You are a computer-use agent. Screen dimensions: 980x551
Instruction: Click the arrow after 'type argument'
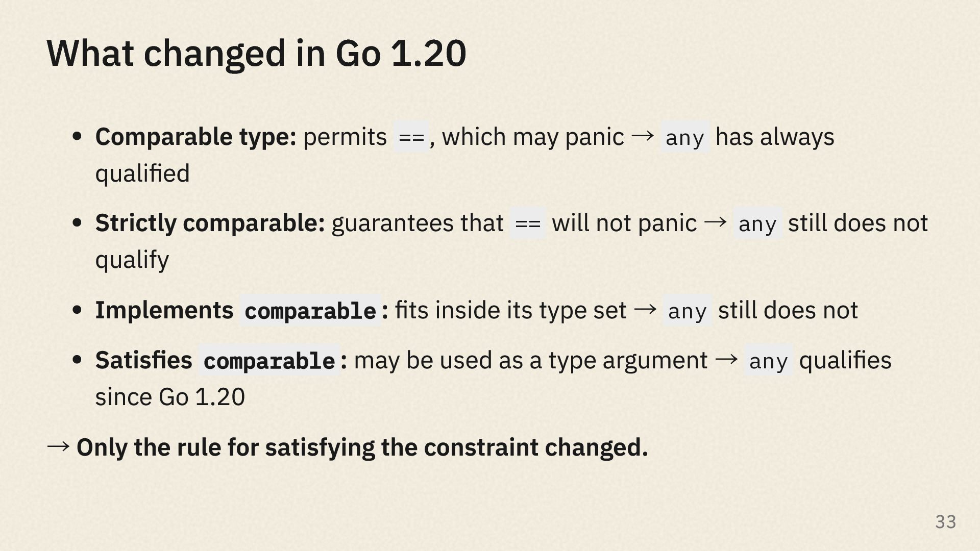[x=727, y=359]
